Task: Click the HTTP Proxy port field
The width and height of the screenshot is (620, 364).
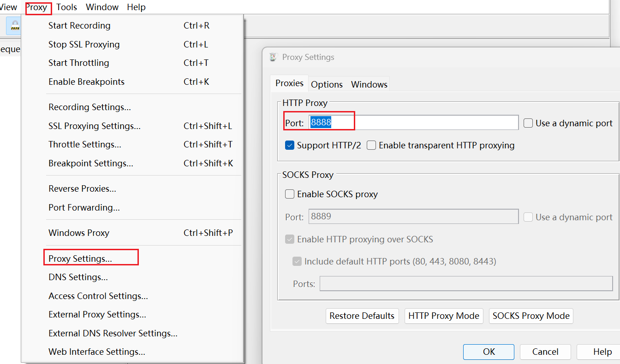Action: pos(413,123)
